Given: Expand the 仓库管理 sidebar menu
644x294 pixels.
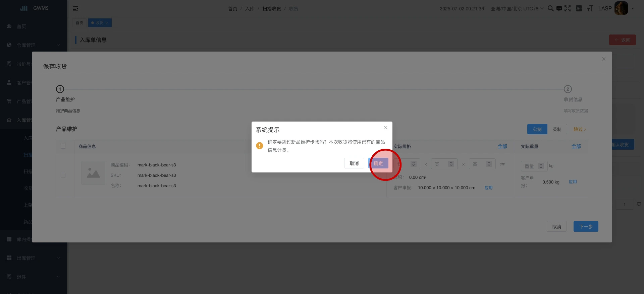Looking at the screenshot, I should (34, 45).
